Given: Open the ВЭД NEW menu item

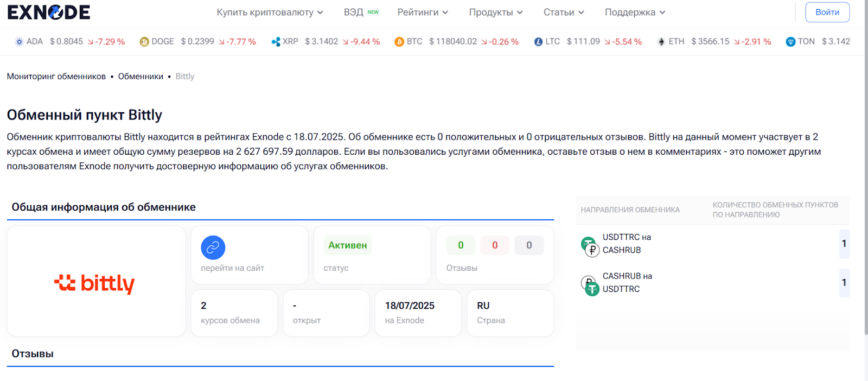Looking at the screenshot, I should (x=361, y=12).
